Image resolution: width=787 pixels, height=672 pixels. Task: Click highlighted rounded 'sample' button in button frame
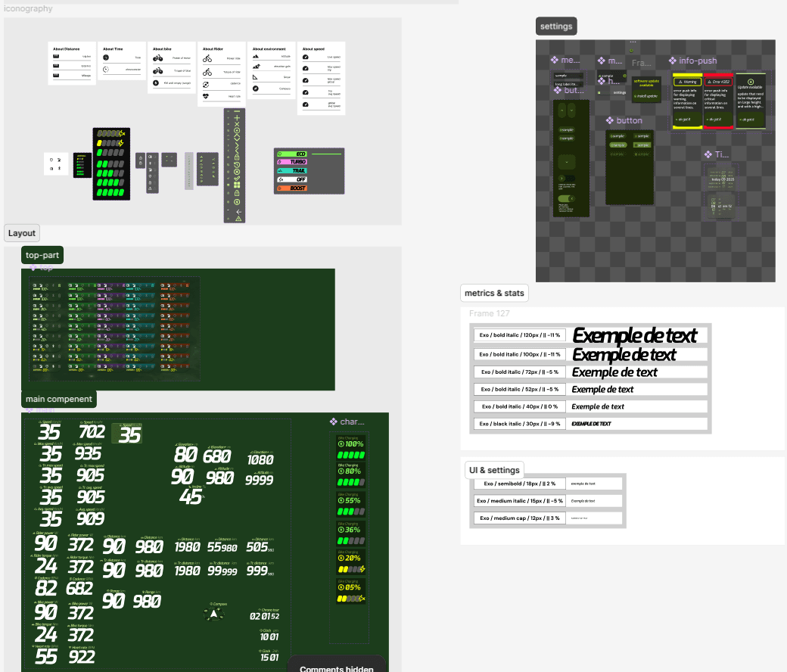pyautogui.click(x=618, y=145)
